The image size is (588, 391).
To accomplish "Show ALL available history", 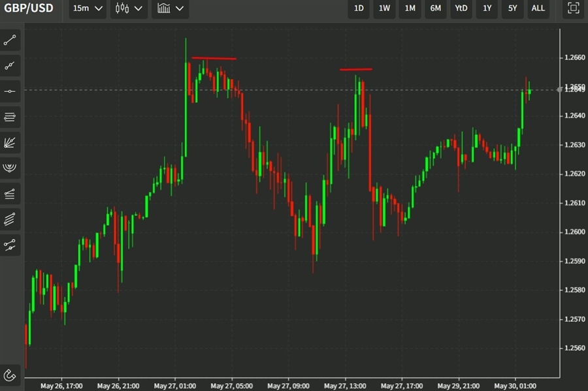I will click(538, 8).
